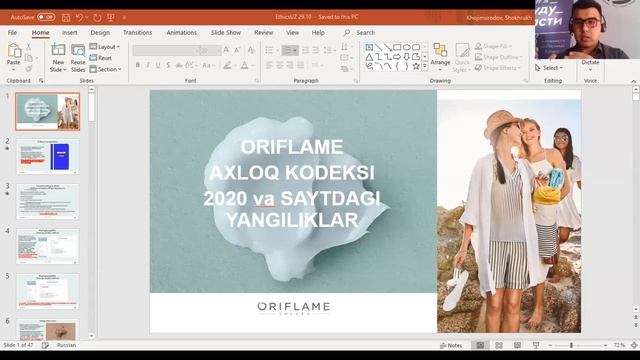
Task: Click the Search box in ribbon
Action: pyautogui.click(x=360, y=32)
